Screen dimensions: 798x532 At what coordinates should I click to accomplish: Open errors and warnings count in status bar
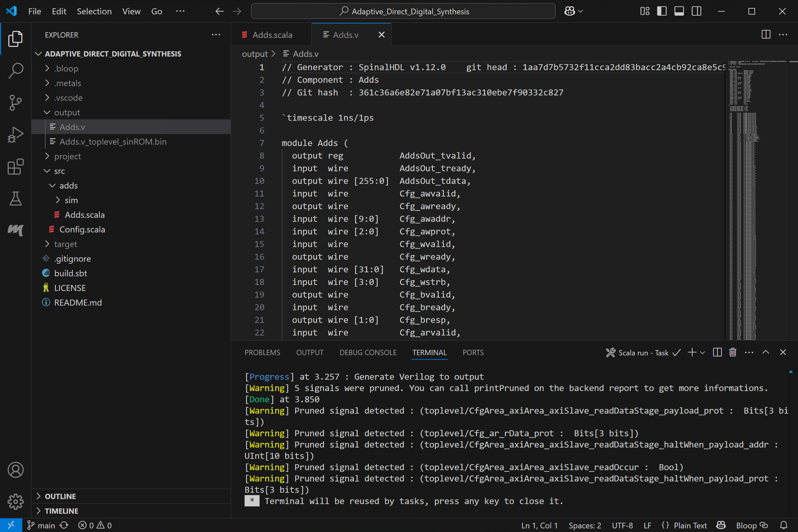tap(95, 525)
